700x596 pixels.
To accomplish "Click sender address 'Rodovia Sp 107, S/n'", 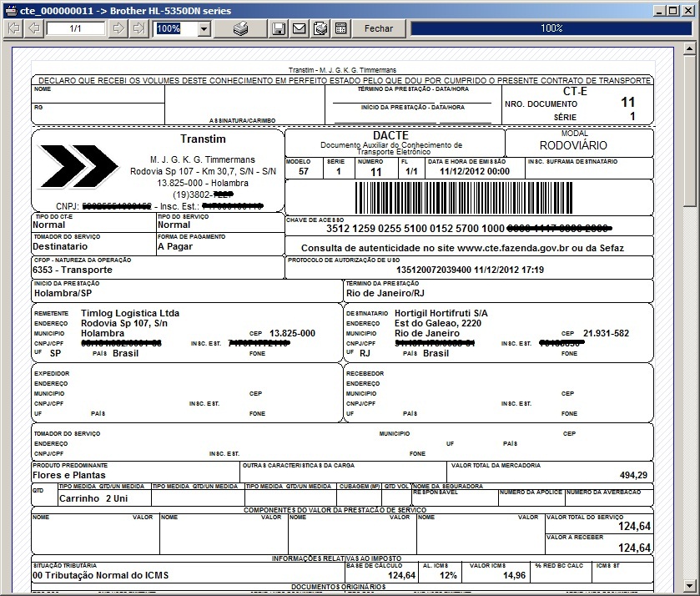I will (x=124, y=323).
